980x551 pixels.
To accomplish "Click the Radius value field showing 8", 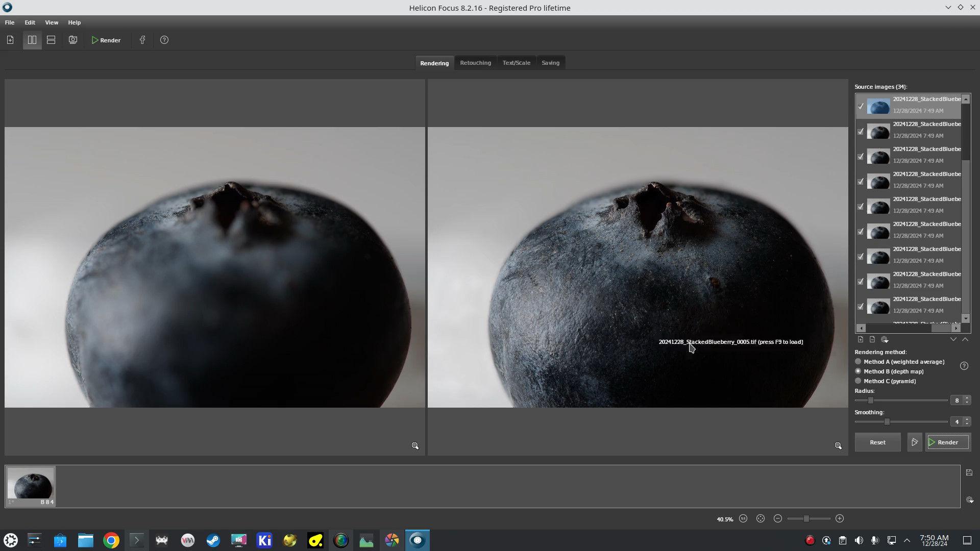I will [x=957, y=400].
